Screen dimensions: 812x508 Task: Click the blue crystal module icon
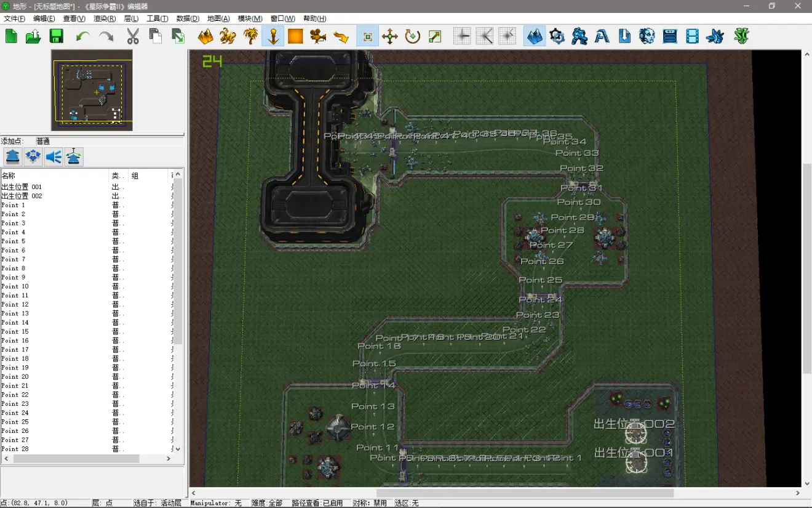715,36
